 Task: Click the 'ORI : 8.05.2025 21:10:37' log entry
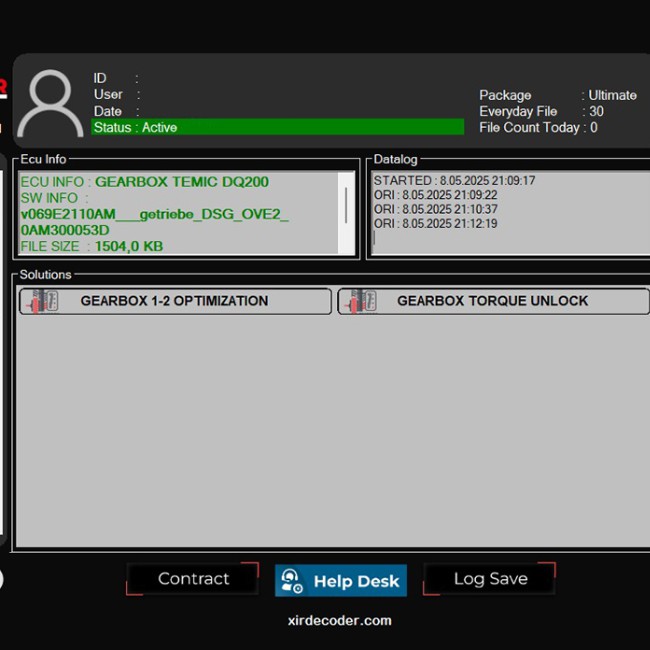(x=435, y=209)
